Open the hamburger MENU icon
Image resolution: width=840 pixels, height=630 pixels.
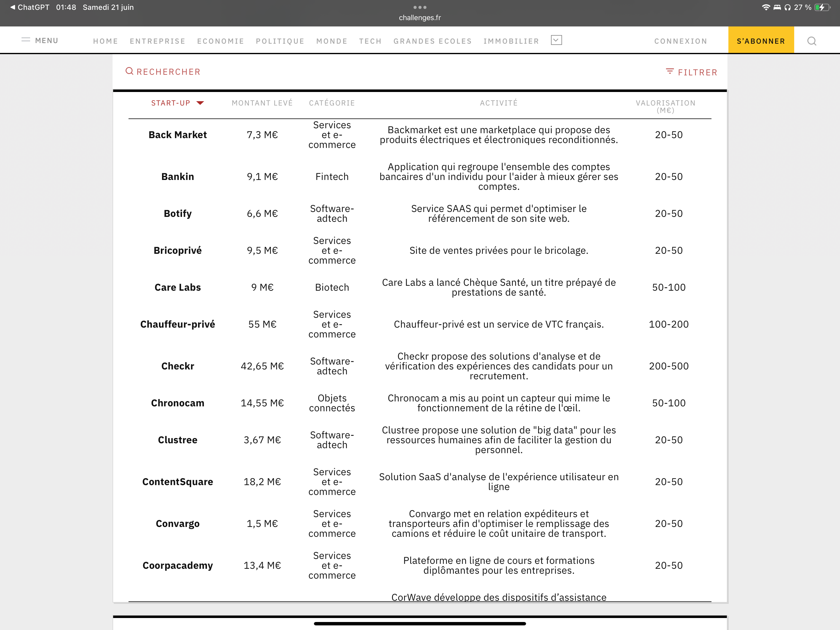(26, 40)
